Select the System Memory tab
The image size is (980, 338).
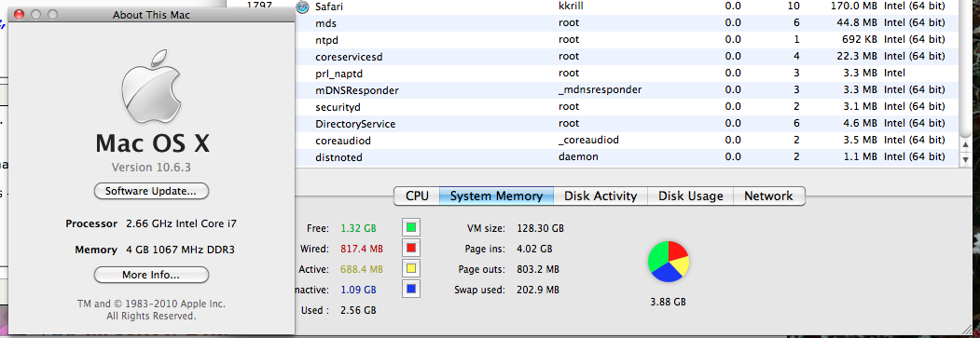pos(496,196)
